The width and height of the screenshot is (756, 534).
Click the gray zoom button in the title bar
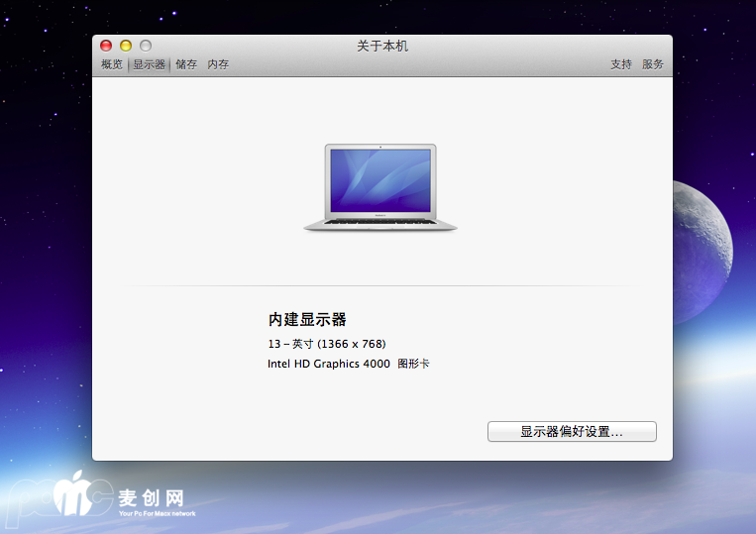(146, 46)
